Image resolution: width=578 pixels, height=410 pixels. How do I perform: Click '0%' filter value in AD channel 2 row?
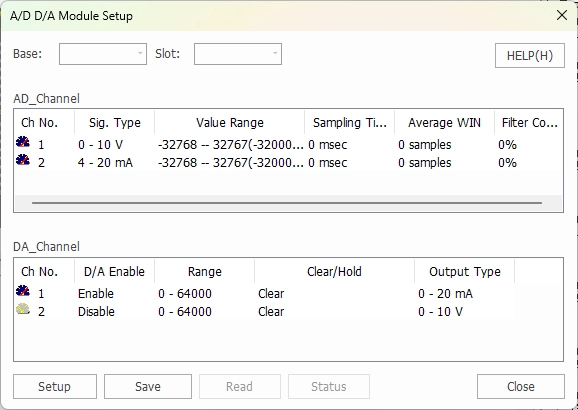pos(507,163)
